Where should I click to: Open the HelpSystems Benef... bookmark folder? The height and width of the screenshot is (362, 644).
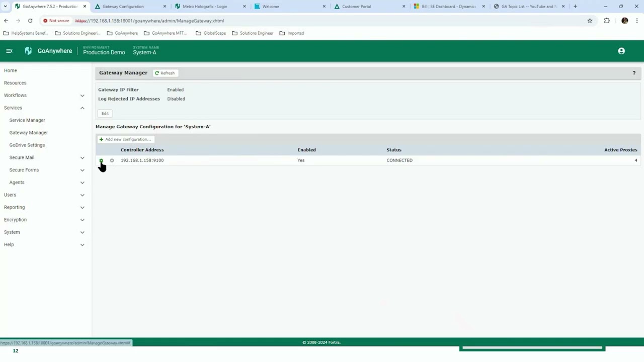coord(26,33)
